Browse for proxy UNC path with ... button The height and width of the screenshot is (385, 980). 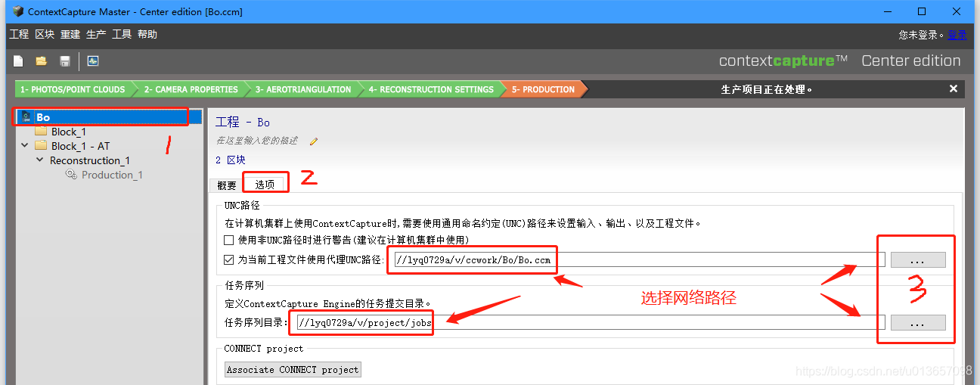pos(918,260)
